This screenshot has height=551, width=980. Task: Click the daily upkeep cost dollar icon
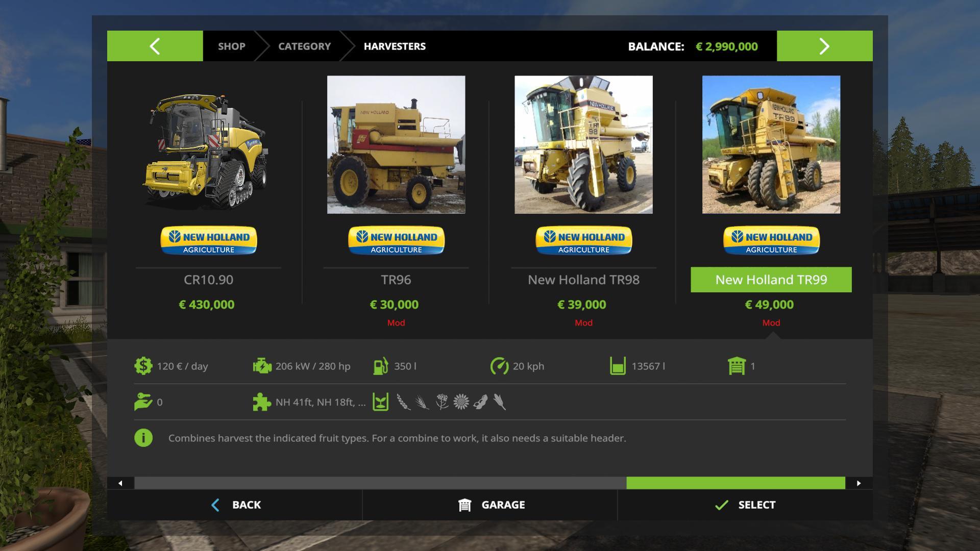coord(143,366)
